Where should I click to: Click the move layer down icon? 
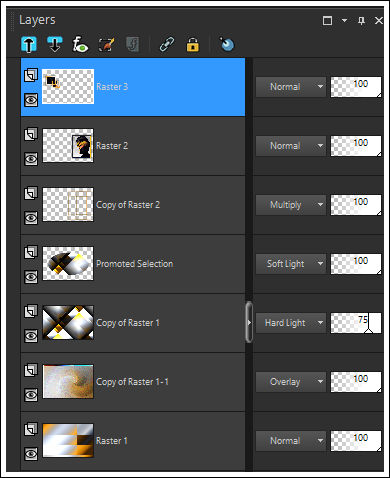coord(55,44)
